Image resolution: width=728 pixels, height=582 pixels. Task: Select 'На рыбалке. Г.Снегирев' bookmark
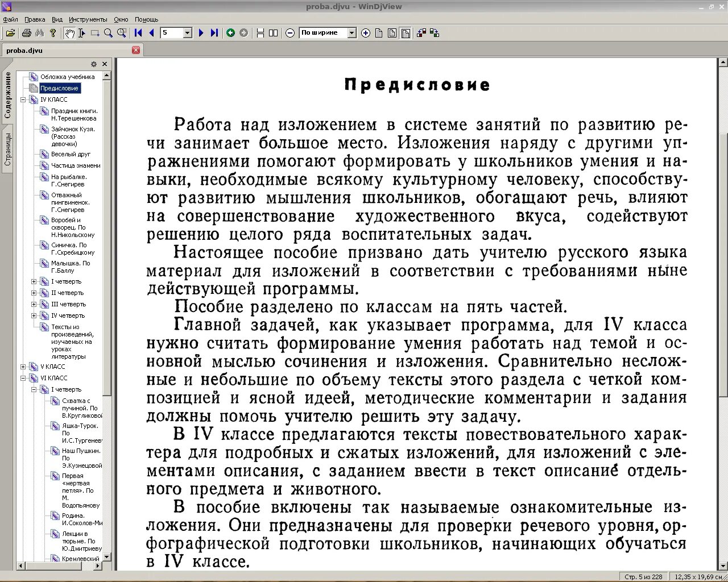tap(69, 181)
